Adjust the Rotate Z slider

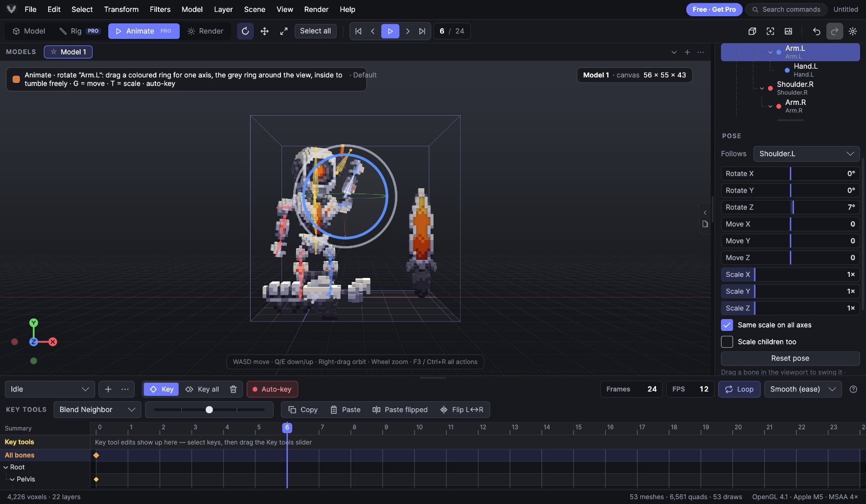point(790,207)
